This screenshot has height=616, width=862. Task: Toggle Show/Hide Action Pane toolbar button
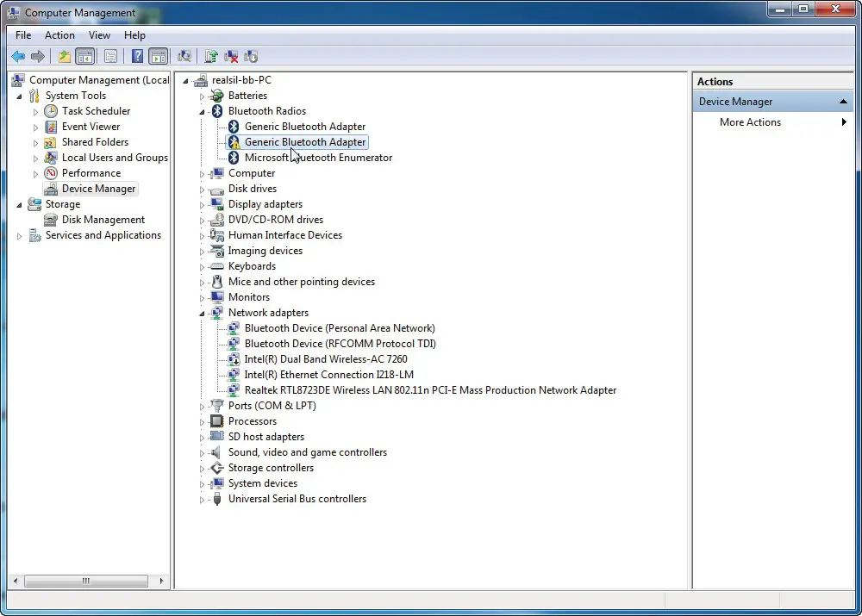point(158,57)
